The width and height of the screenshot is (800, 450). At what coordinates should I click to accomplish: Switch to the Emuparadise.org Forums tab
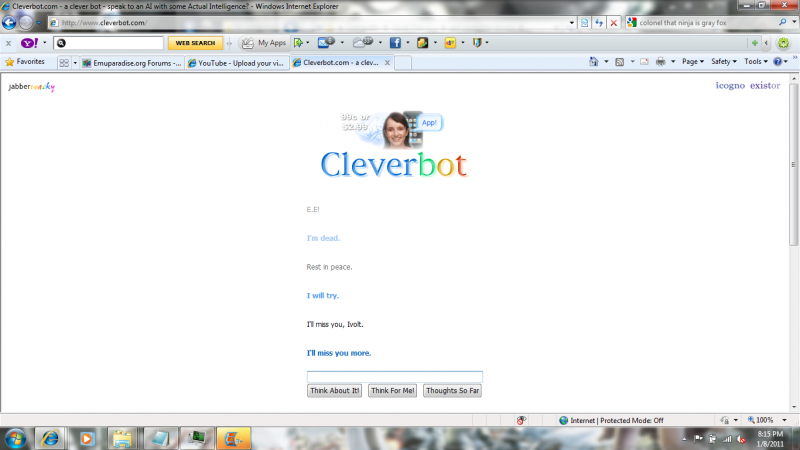(132, 63)
